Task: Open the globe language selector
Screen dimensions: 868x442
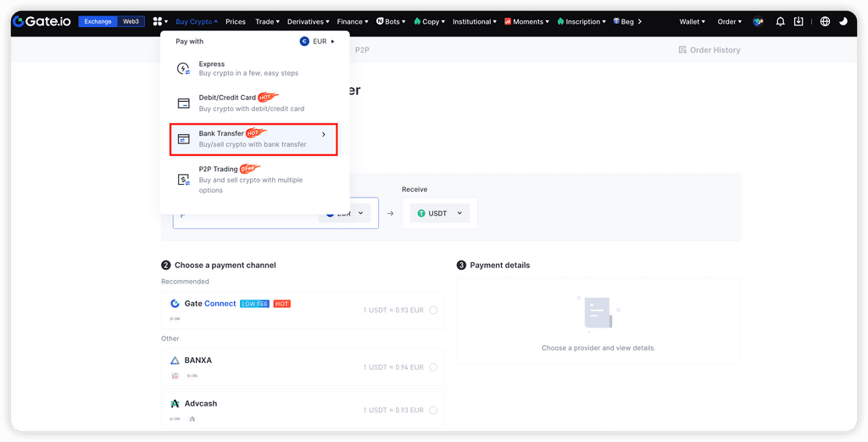Action: 825,21
